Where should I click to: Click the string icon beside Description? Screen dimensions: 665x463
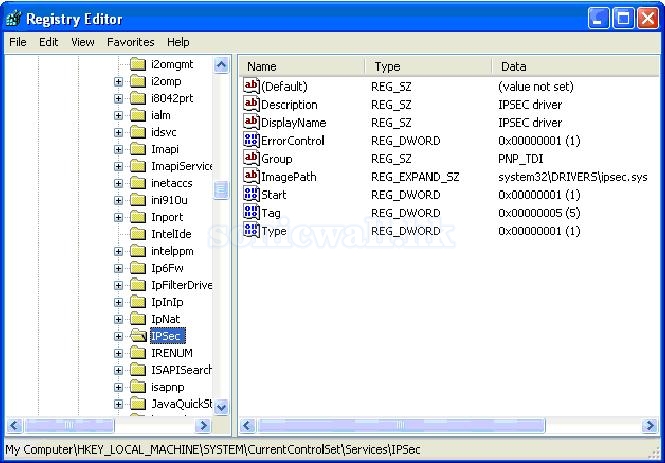click(x=251, y=104)
